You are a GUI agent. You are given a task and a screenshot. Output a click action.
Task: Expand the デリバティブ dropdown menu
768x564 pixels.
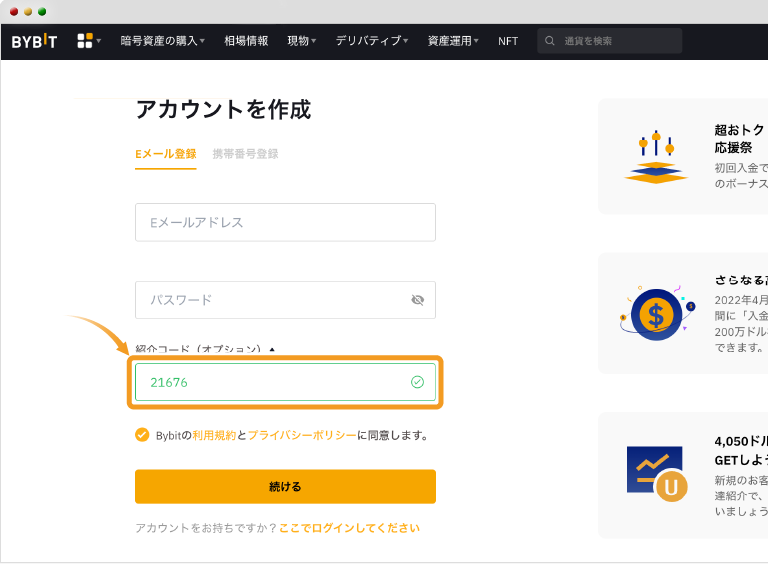(x=372, y=41)
